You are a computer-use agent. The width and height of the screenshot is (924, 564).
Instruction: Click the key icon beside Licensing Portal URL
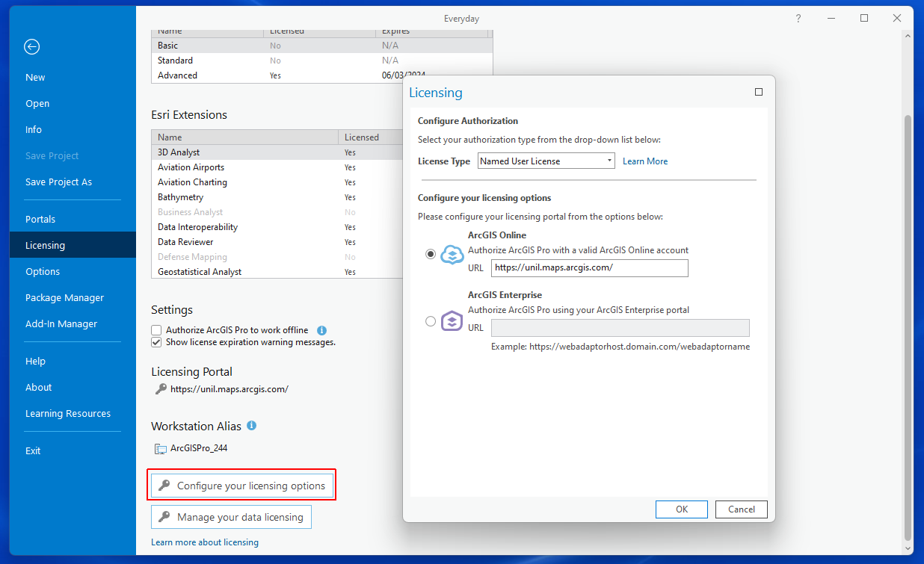click(161, 389)
